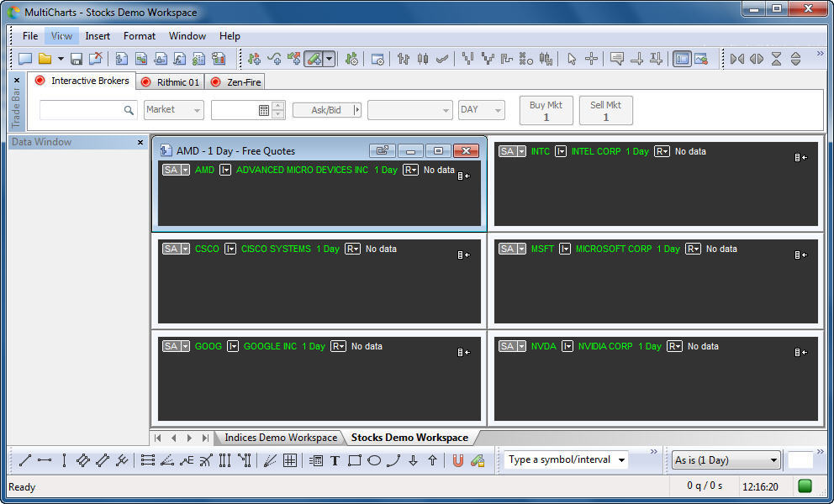Jump to the last workspace tab arrow
The image size is (834, 504).
point(205,438)
